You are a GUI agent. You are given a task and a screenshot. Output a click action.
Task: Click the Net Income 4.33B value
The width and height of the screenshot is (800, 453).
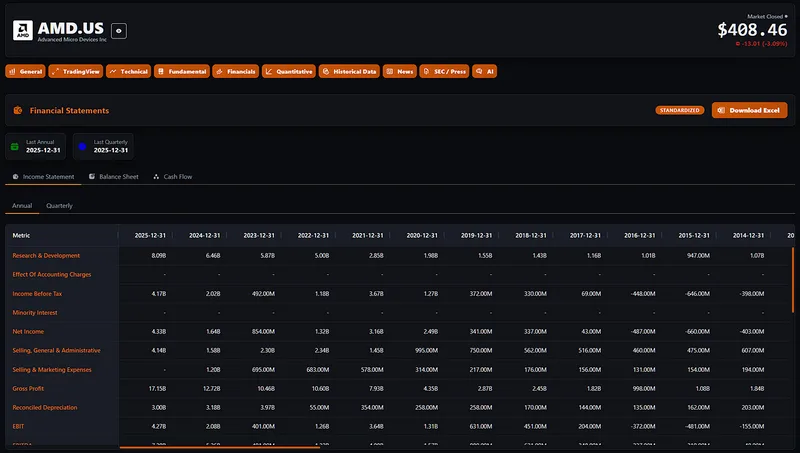pyautogui.click(x=159, y=332)
